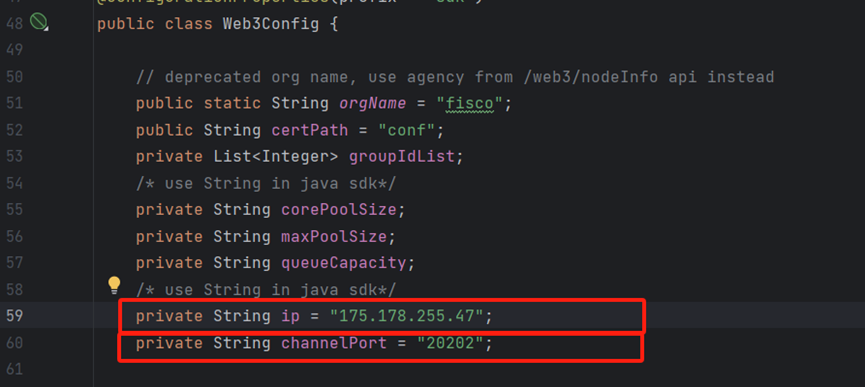Click line number 60 in the gutter
Screen dimensions: 865x387
[14, 342]
